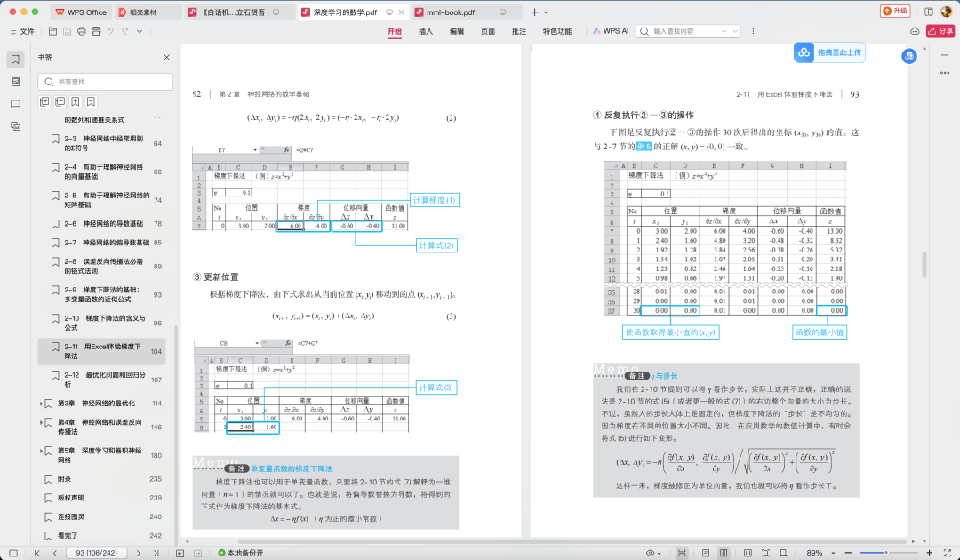Open bookmark 2-7 神经网络的偏导数基础
This screenshot has width=960, height=560.
tap(107, 243)
